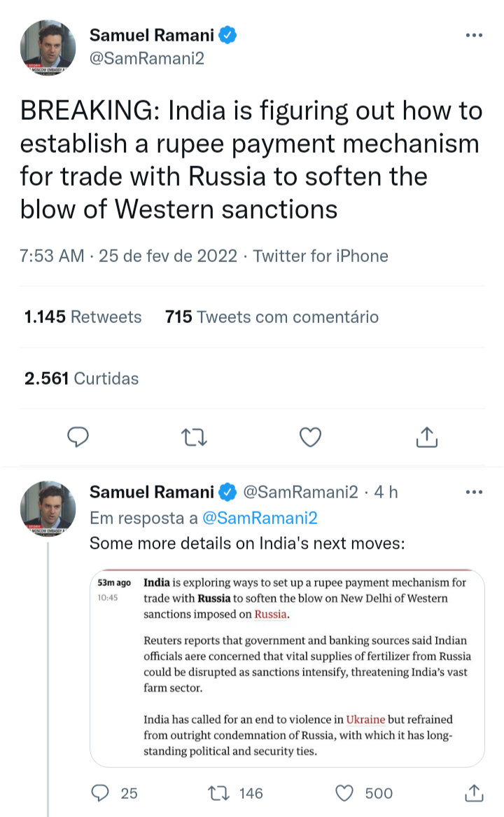Click the verified badge beside Samuel Ramani header
Viewport: 504px width, 817px height.
(x=228, y=35)
